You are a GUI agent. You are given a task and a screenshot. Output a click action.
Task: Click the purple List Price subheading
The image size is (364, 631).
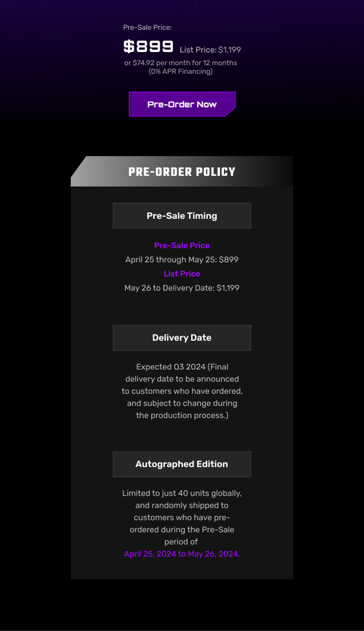182,274
